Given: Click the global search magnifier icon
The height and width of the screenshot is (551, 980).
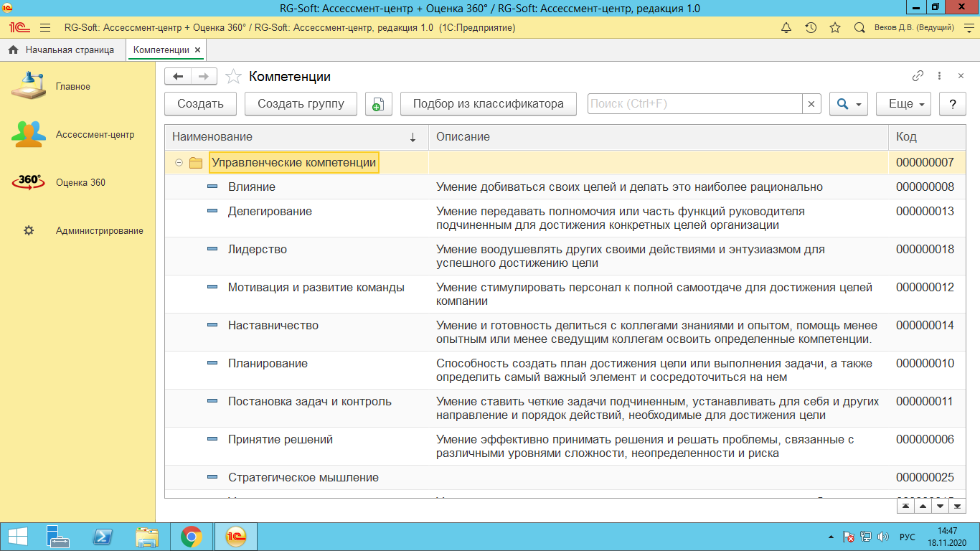Looking at the screenshot, I should (x=859, y=28).
